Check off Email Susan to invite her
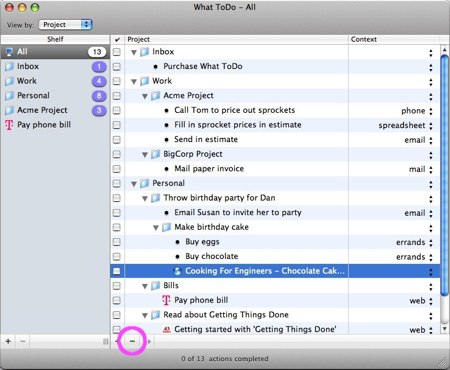 coord(117,213)
